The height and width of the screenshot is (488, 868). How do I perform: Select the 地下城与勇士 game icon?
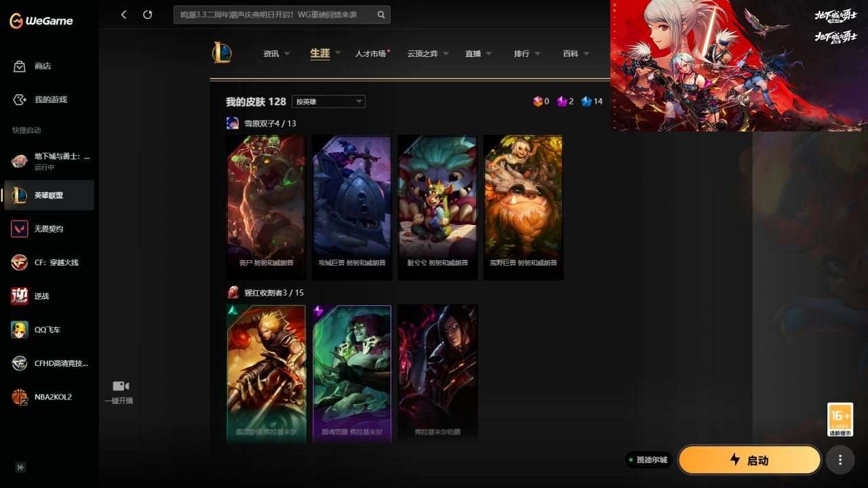pos(19,161)
